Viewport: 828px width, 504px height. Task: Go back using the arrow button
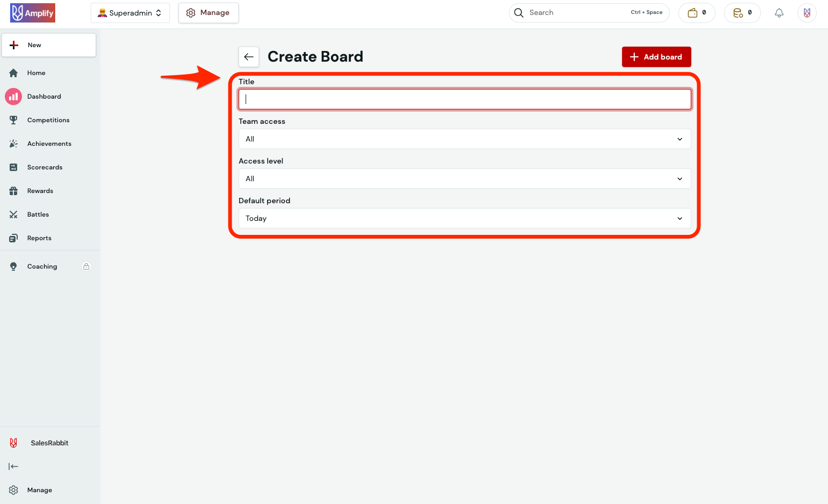[x=248, y=56]
